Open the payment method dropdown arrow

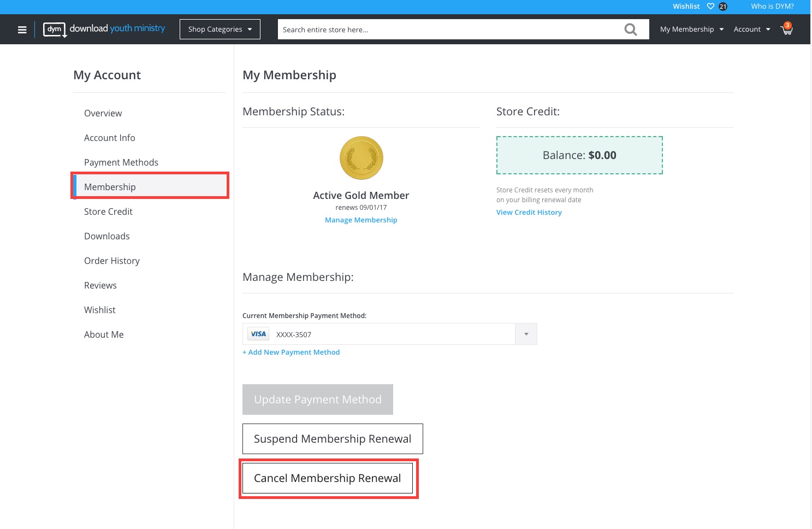tap(526, 334)
